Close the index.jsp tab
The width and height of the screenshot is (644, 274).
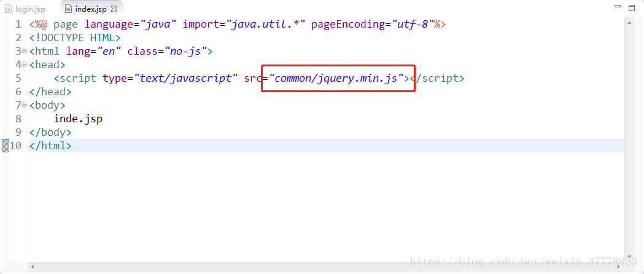(114, 8)
